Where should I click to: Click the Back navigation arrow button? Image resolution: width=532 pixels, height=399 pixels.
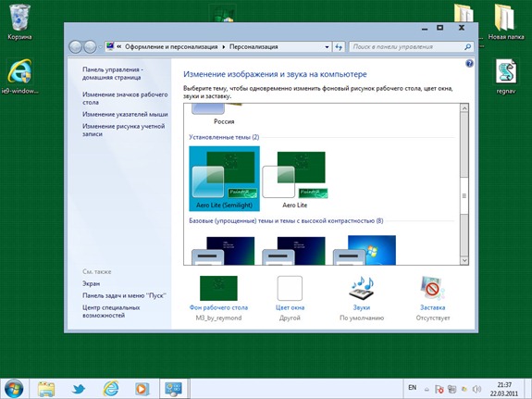click(75, 47)
